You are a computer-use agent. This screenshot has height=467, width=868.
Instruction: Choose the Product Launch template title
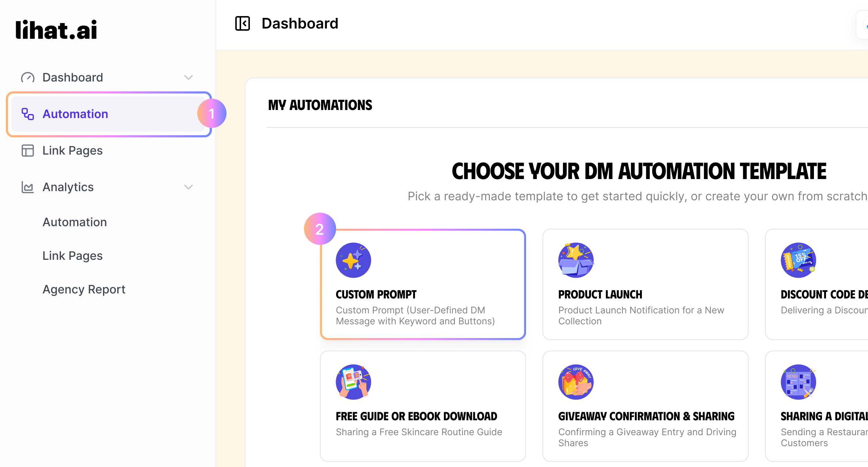click(600, 295)
